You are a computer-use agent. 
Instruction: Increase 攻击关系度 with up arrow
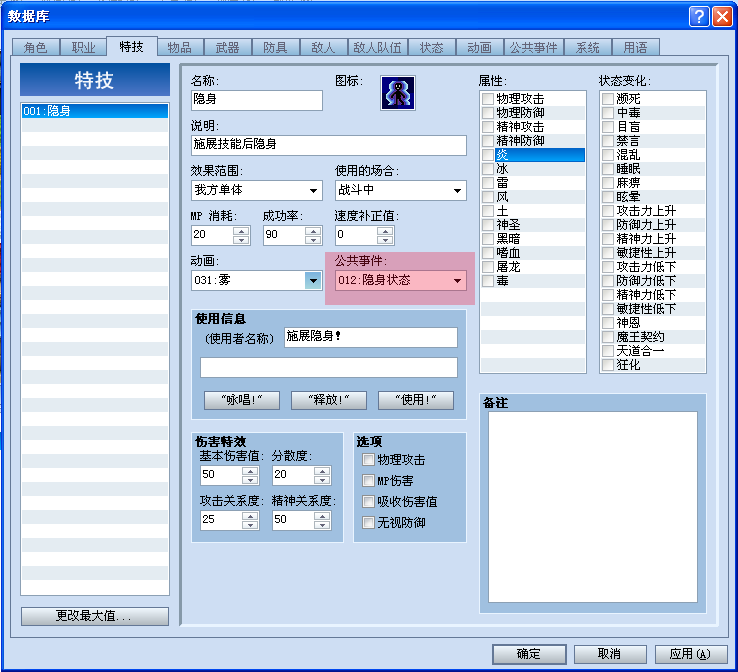tap(250, 516)
